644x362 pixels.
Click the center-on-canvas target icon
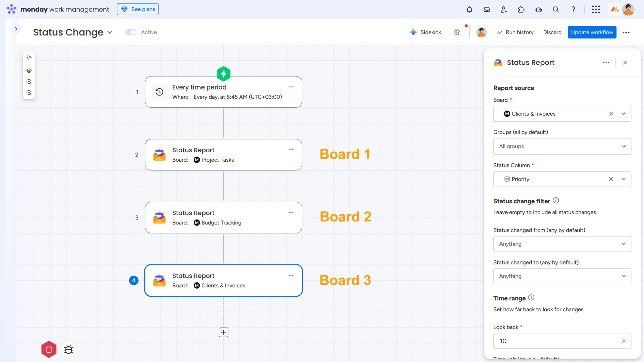pyautogui.click(x=29, y=71)
